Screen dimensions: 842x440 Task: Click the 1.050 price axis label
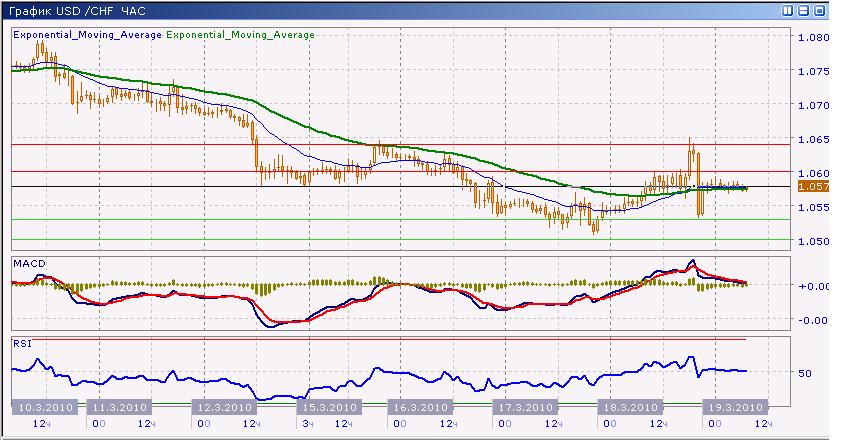click(814, 242)
